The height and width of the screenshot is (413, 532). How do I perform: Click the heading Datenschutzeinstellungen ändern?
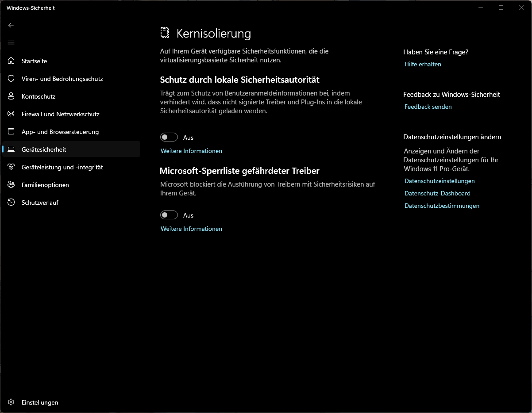click(452, 137)
